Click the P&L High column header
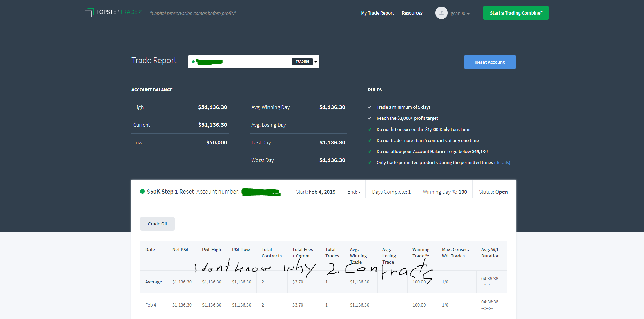The width and height of the screenshot is (644, 319). (x=211, y=250)
